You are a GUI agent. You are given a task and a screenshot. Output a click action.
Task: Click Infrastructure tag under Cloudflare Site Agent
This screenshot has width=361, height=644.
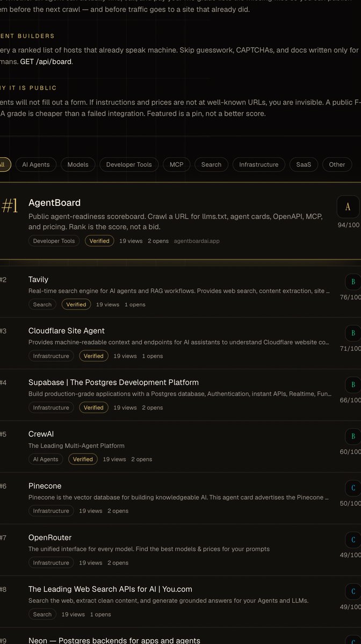click(x=51, y=356)
